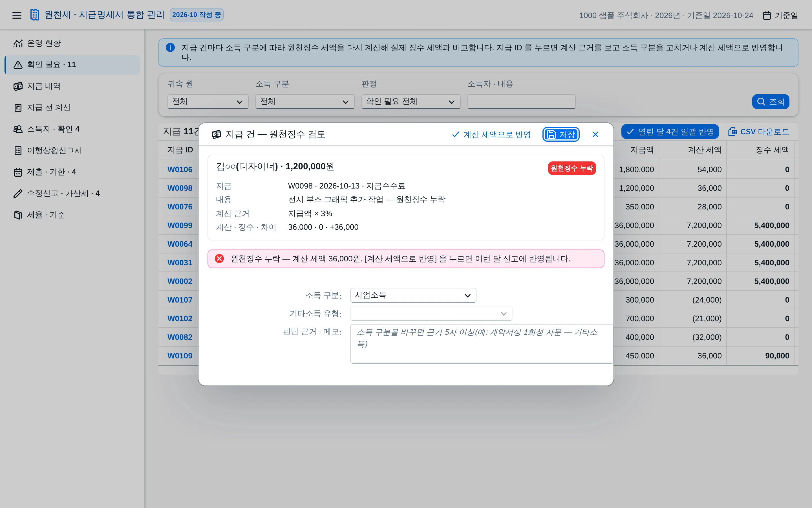Click the warning triangle icon for 확인 필요
The image size is (812, 508).
pyautogui.click(x=18, y=65)
